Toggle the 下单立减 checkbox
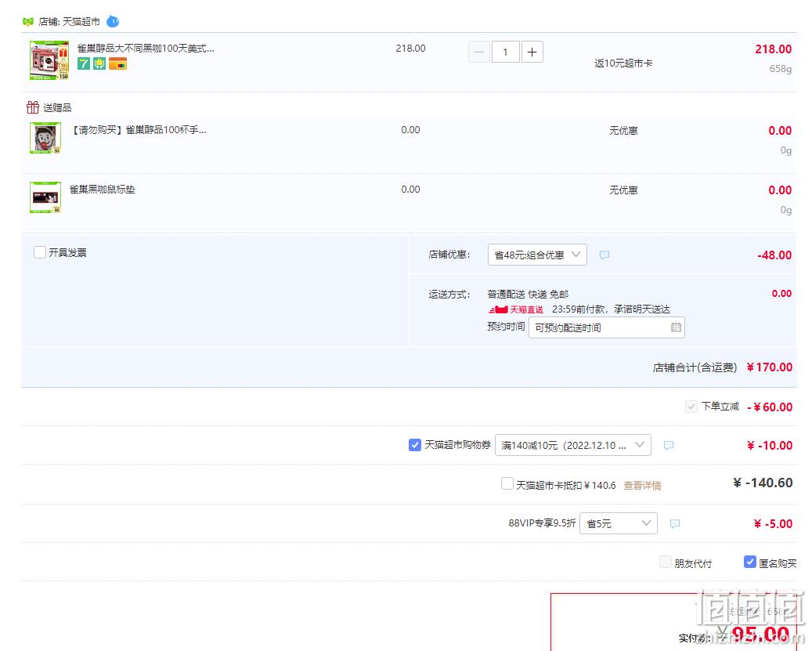 click(691, 407)
